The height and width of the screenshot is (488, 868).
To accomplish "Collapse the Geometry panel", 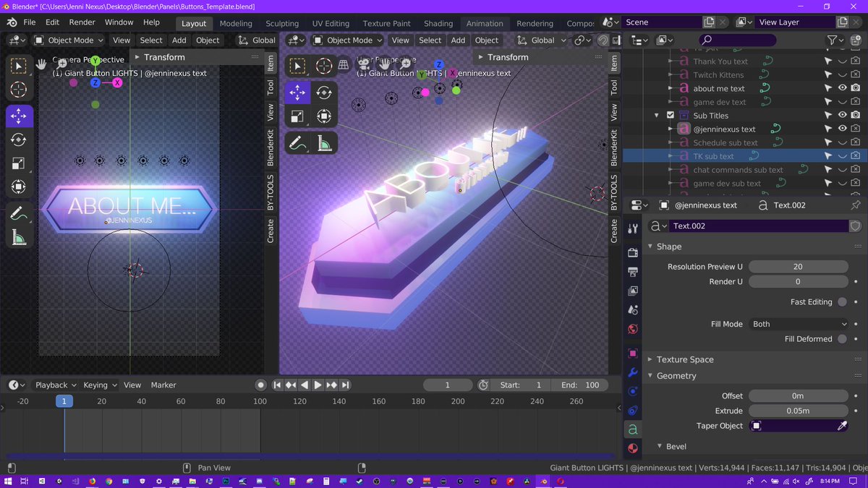I will click(x=650, y=376).
